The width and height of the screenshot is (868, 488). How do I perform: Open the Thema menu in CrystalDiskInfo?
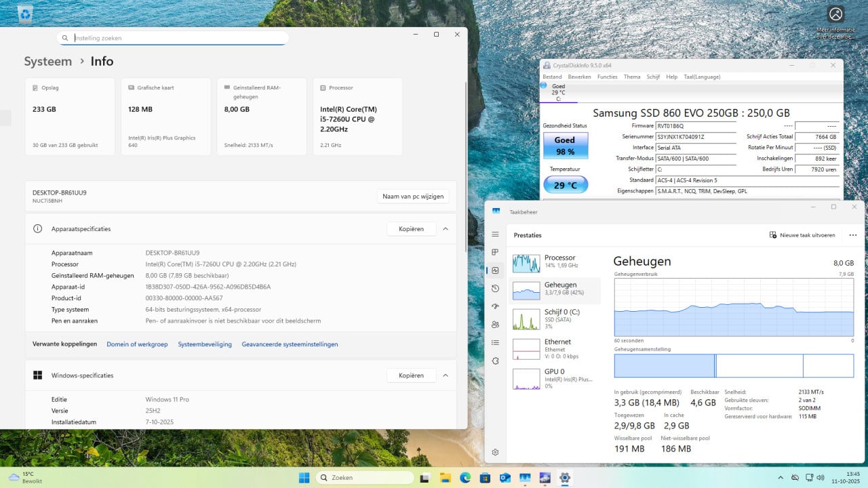tap(631, 77)
